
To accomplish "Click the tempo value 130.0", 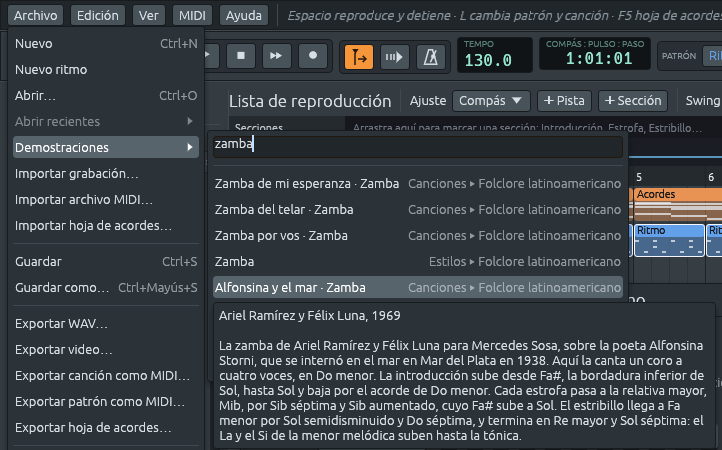I will click(488, 60).
